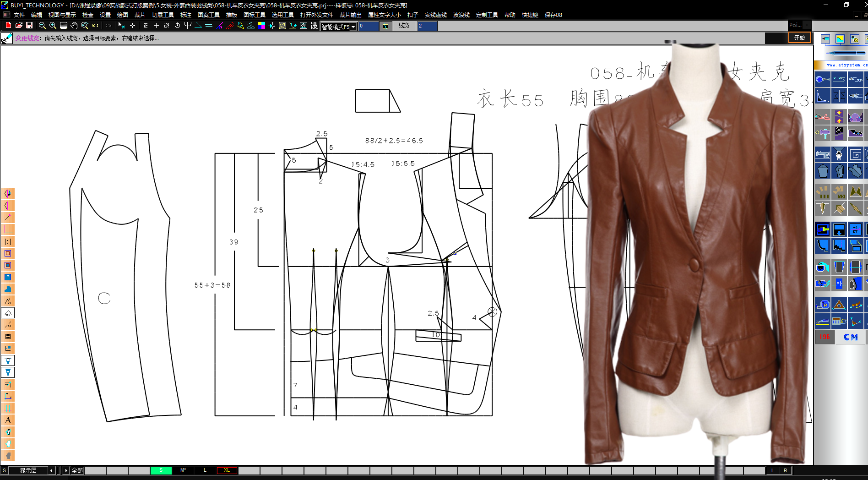Click the zoom in magnifier
868x480 pixels.
(x=53, y=26)
